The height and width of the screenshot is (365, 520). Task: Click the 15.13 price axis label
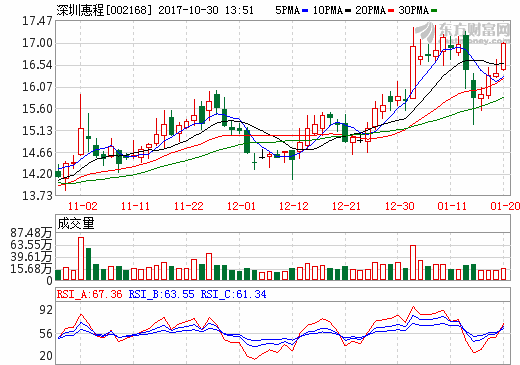pyautogui.click(x=37, y=131)
